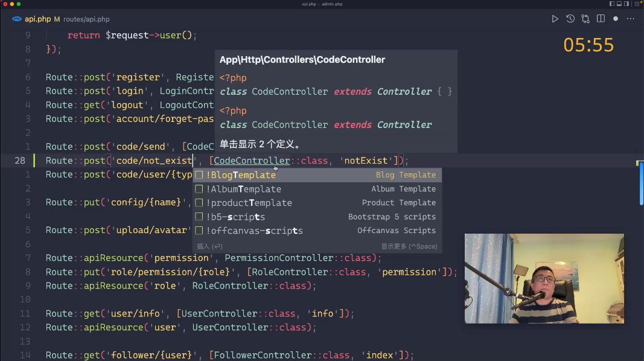Click 'config/{name}' route string
Screen dimensions: 644x361
(146, 202)
